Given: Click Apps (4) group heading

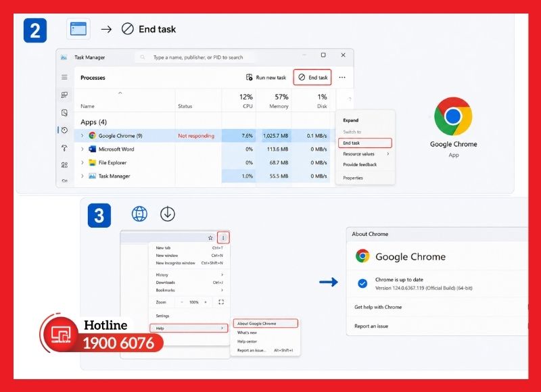Looking at the screenshot, I should pyautogui.click(x=93, y=122).
